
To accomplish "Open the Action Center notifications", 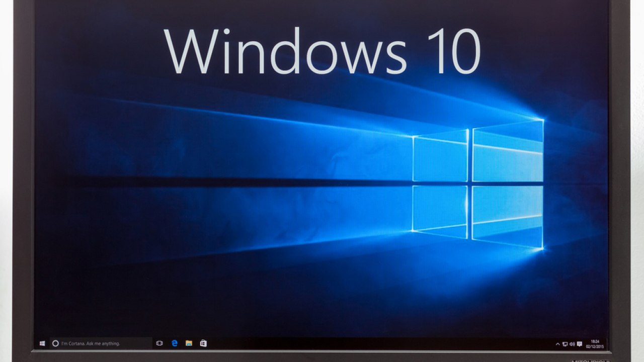I will click(x=580, y=344).
